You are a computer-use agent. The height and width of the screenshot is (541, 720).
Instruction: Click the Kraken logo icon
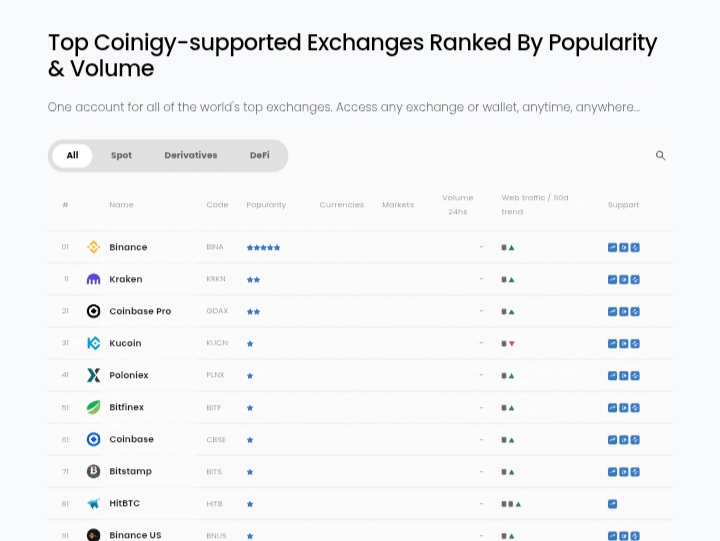pos(93,279)
